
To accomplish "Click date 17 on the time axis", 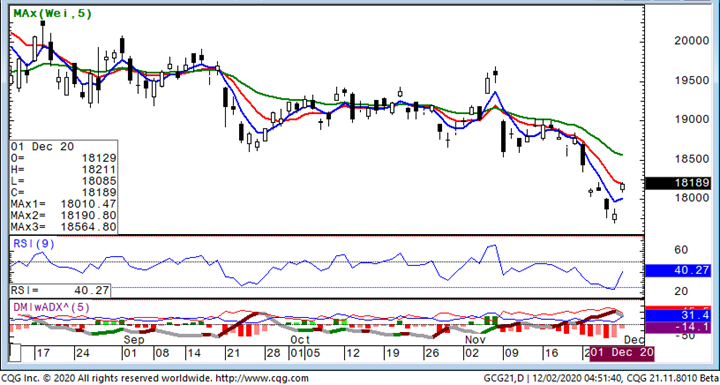I will tap(43, 354).
